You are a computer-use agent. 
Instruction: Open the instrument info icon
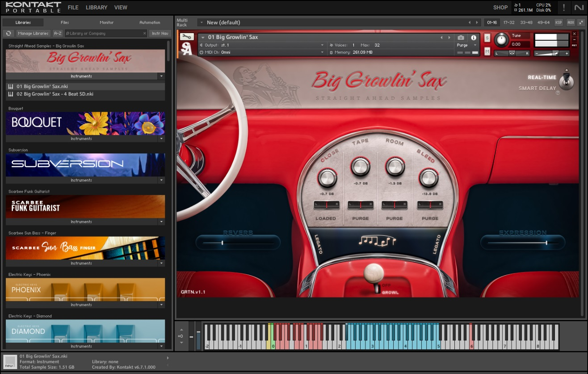pyautogui.click(x=474, y=38)
